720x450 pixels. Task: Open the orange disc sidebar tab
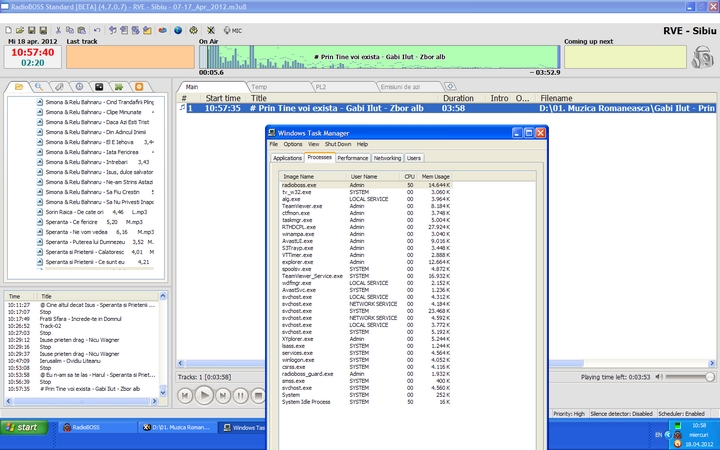point(139,86)
